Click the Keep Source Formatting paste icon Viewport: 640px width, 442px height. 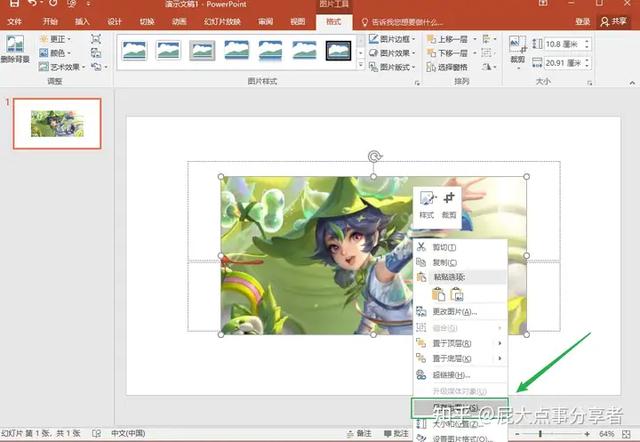pos(438,294)
